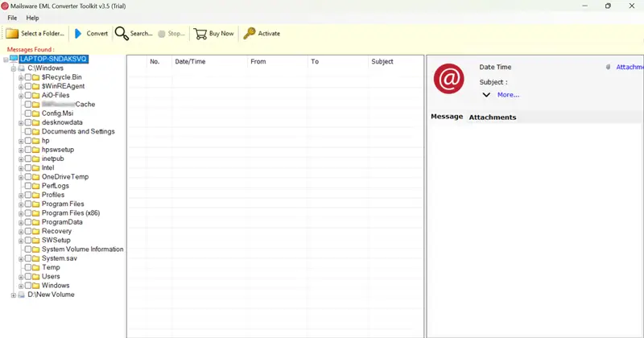
Task: Click the Buy Now shopping cart icon
Action: (200, 34)
